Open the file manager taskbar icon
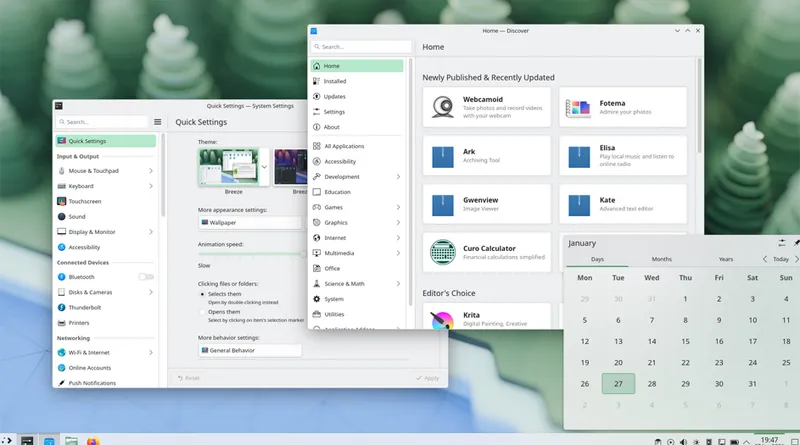Screen dimensions: 800x445 point(71,441)
